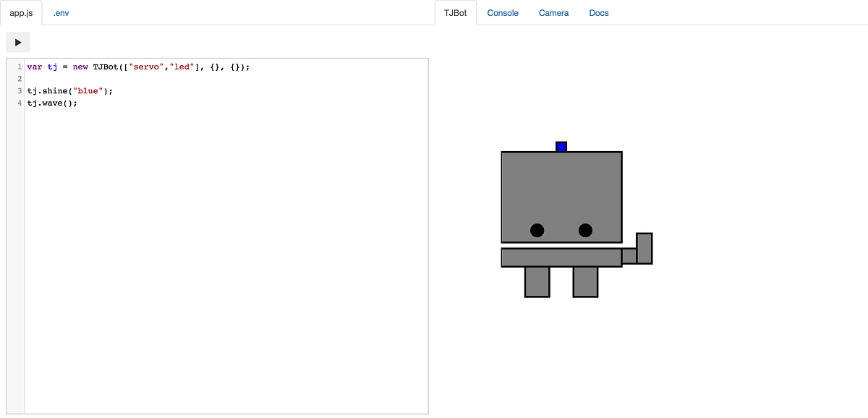868x418 pixels.
Task: Click TJBot's left eye
Action: tap(537, 231)
